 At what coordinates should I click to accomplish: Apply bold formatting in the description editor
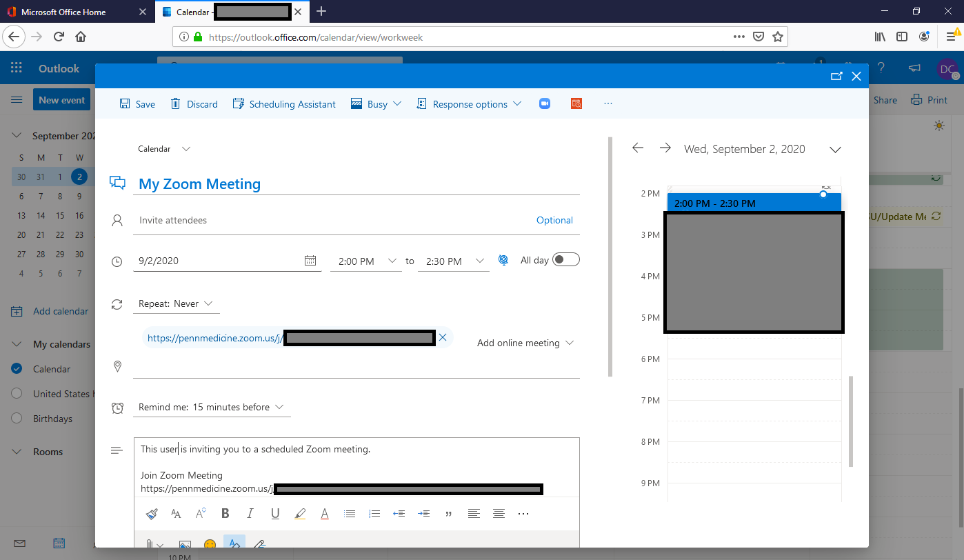coord(225,513)
